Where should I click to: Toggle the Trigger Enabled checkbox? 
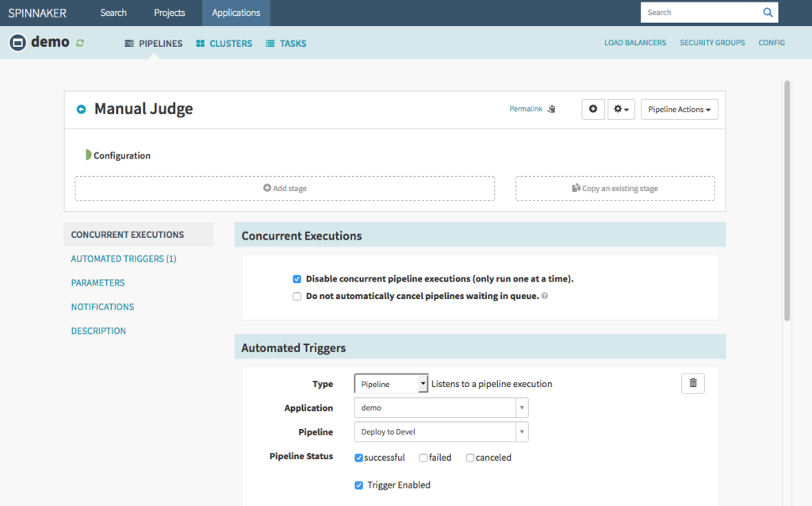(358, 485)
